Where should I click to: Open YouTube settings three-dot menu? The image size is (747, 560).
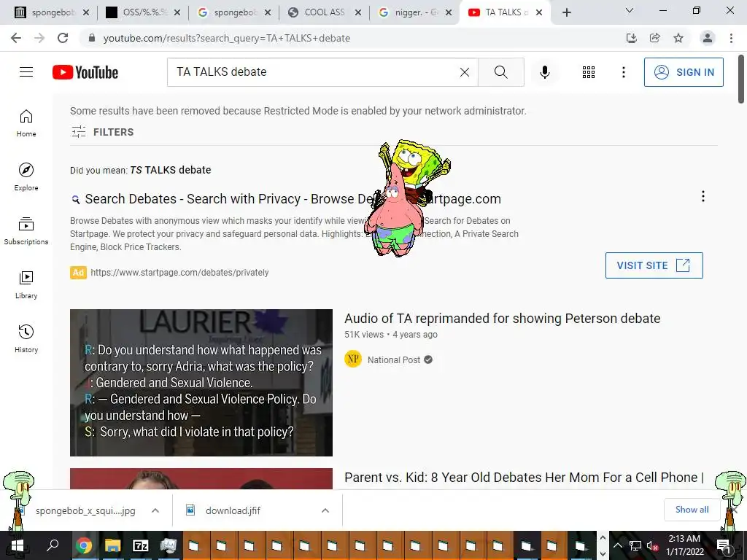click(x=623, y=72)
